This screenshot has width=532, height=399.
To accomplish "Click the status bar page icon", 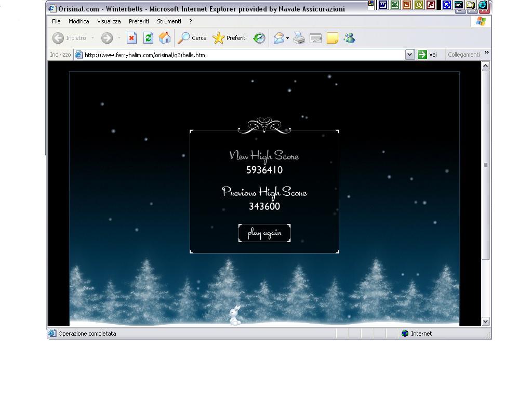I will pyautogui.click(x=52, y=333).
